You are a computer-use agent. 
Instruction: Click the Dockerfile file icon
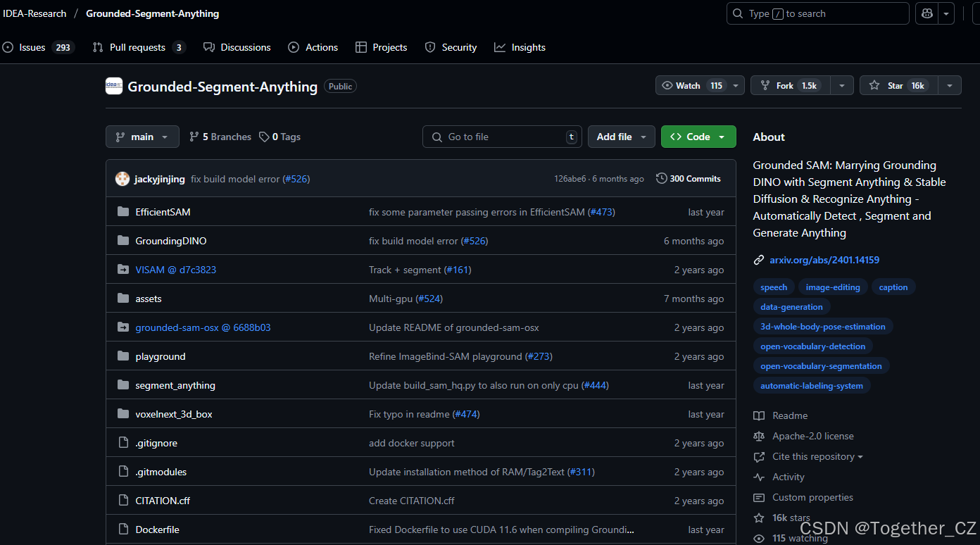(x=123, y=530)
